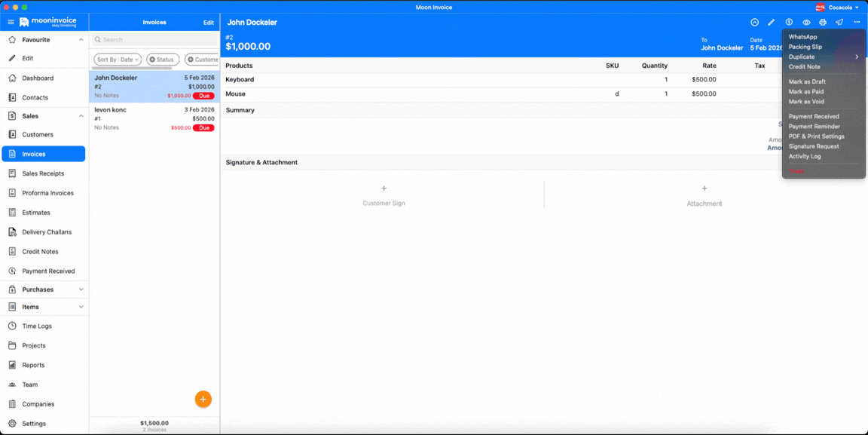Mark the invoice as Paid
Screen dimensions: 868x435
(x=807, y=91)
